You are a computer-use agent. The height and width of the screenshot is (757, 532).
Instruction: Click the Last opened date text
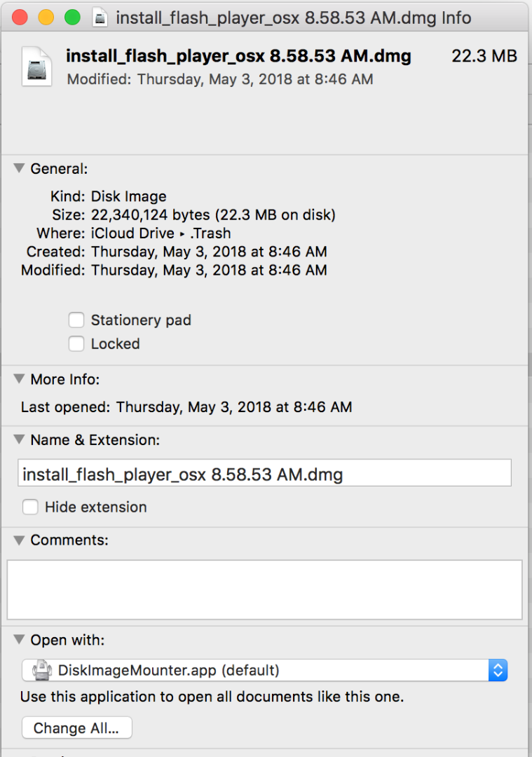tap(234, 407)
